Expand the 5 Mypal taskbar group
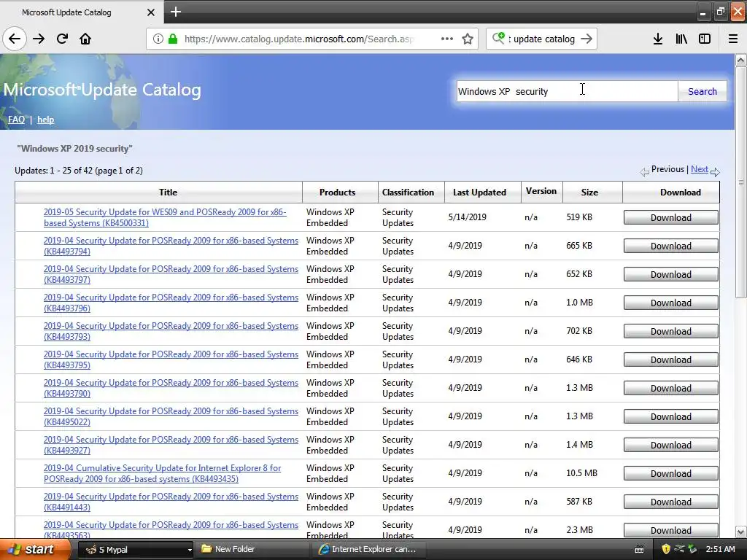747x560 pixels. pyautogui.click(x=135, y=550)
